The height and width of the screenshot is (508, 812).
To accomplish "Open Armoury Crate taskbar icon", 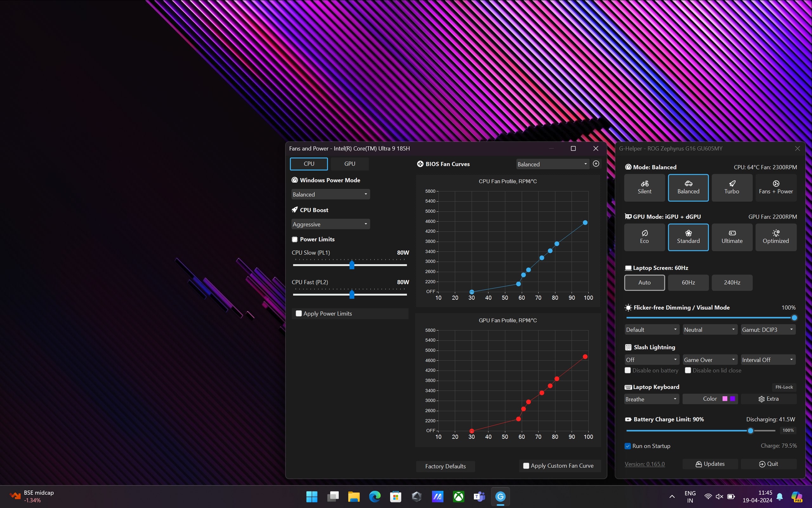I will 416,497.
